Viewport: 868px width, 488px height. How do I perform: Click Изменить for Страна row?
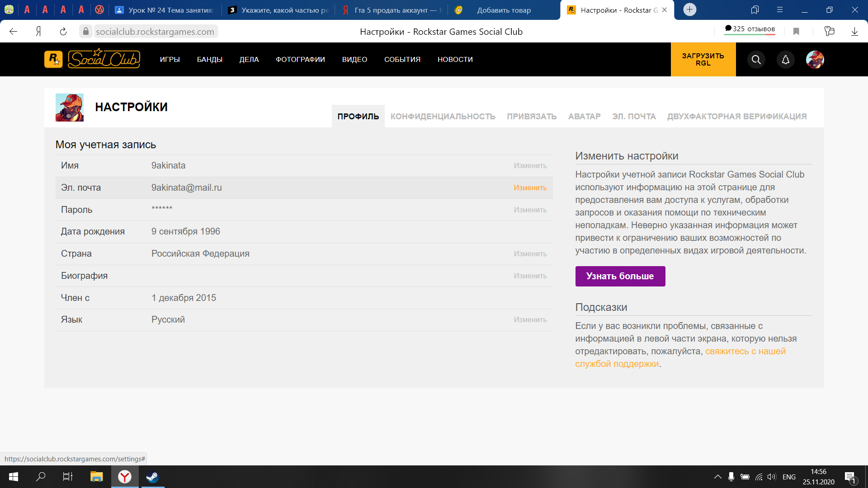530,253
